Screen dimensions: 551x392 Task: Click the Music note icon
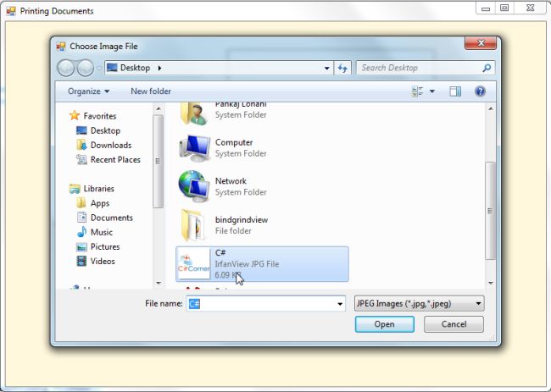(81, 232)
